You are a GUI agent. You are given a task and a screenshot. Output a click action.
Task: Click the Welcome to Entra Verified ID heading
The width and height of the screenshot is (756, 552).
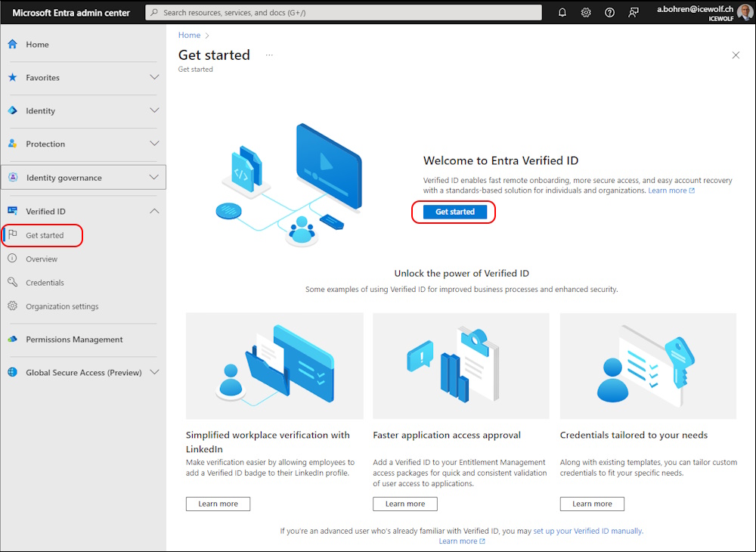(x=500, y=160)
